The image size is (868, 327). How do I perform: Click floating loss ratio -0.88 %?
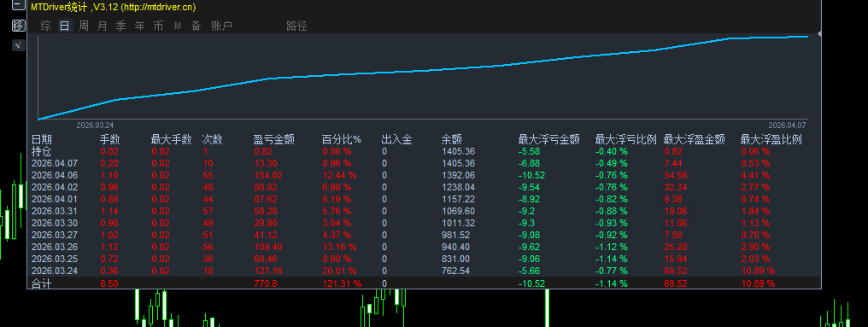point(611,211)
